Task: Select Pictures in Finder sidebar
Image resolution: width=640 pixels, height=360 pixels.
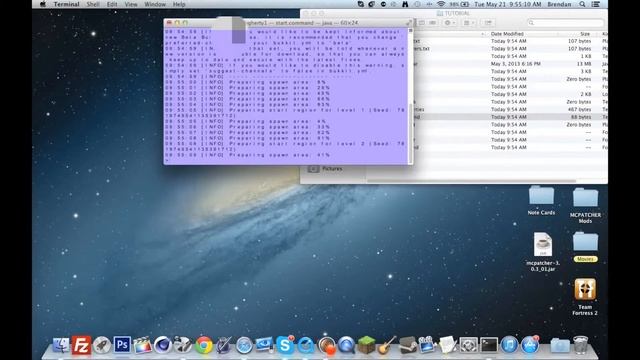Action: pyautogui.click(x=332, y=169)
